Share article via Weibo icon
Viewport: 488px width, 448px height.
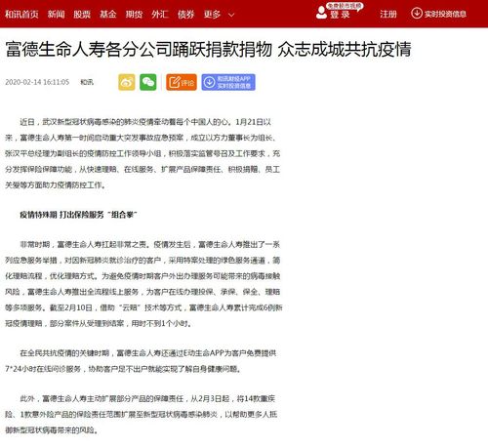(127, 82)
